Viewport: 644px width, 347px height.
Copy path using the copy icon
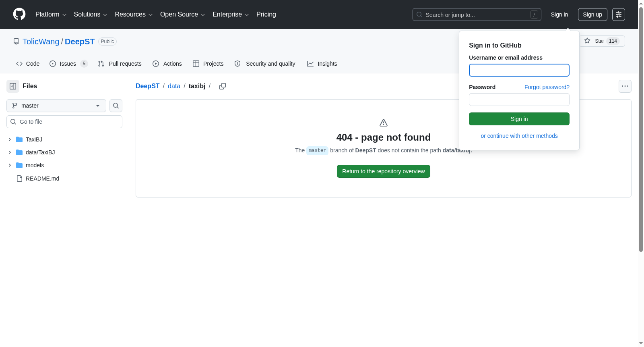(223, 86)
